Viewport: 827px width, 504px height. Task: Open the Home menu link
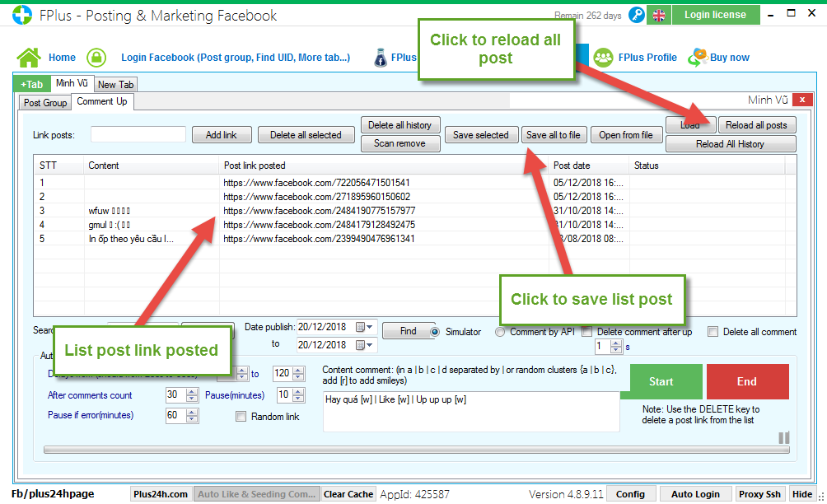click(62, 58)
